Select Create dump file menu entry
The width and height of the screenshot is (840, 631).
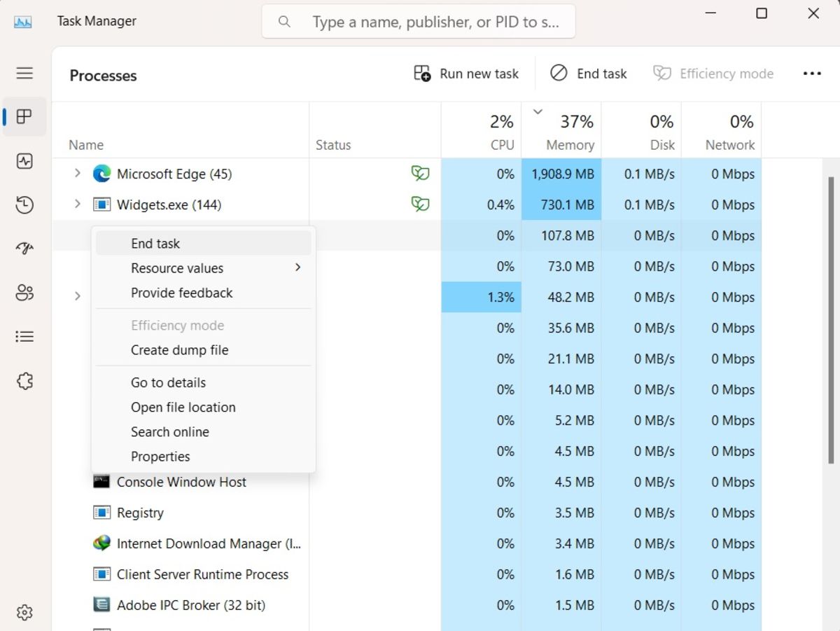point(204,350)
